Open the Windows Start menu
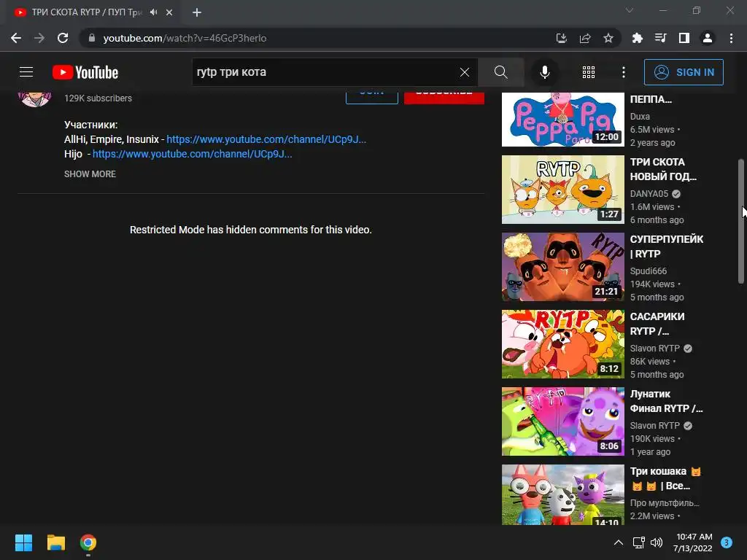Screen dimensions: 747x560 tap(23, 542)
